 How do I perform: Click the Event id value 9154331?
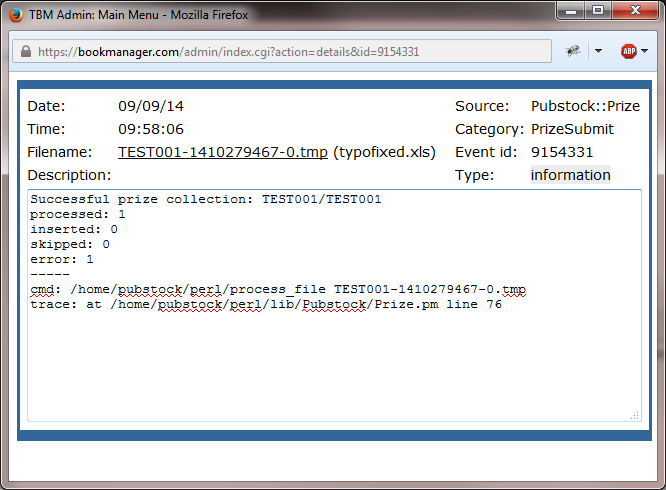tap(562, 152)
